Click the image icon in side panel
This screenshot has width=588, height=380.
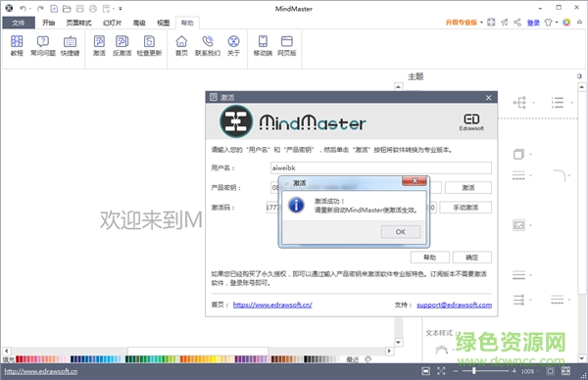pyautogui.click(x=518, y=225)
